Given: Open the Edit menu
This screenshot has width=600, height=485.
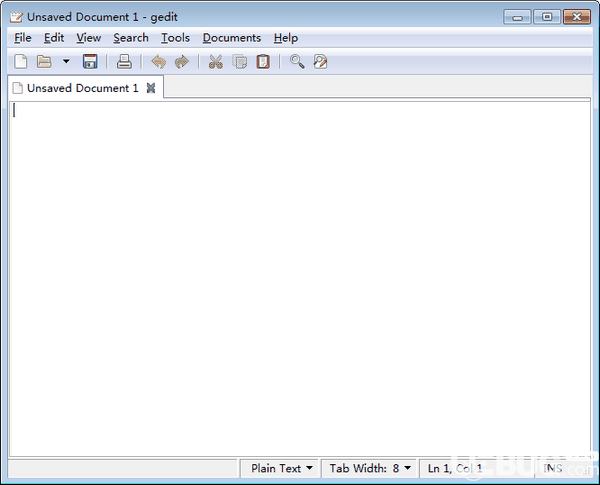Looking at the screenshot, I should (54, 38).
